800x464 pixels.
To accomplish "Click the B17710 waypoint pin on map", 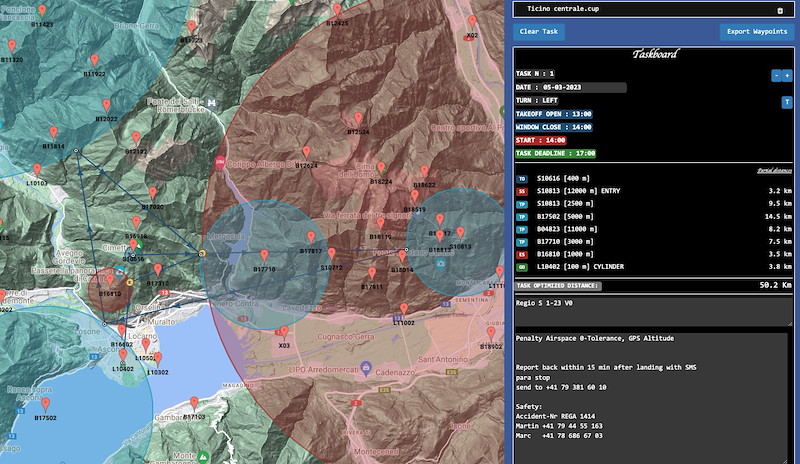I will coord(264,255).
